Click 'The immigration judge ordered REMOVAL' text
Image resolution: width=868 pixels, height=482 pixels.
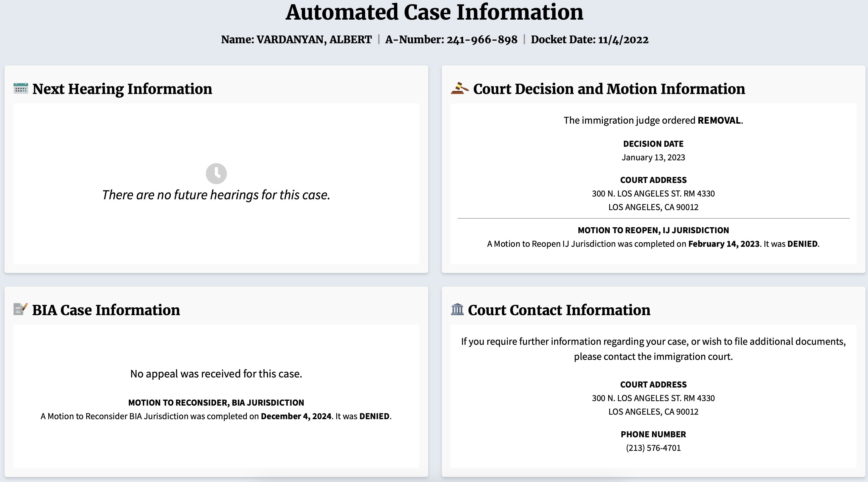click(x=653, y=120)
